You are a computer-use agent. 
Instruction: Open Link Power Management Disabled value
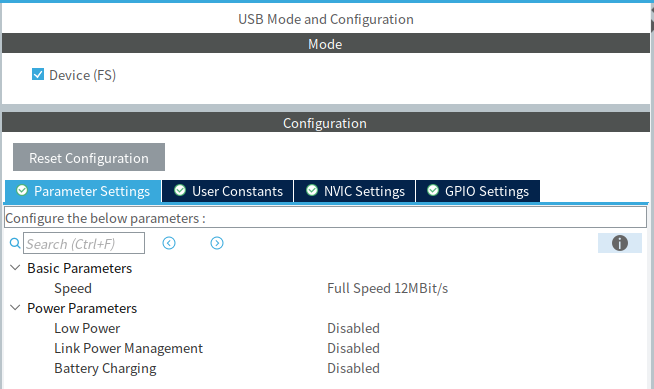(x=353, y=348)
